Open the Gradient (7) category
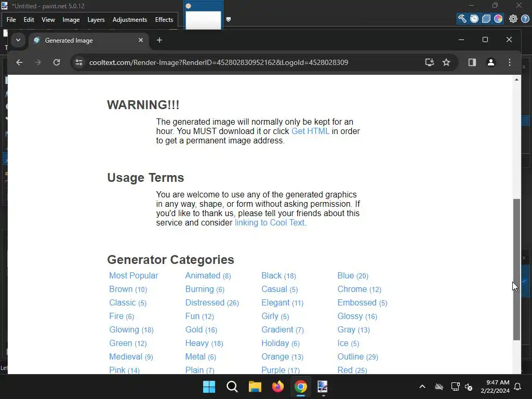Viewport: 532px width, 399px height. (x=282, y=329)
